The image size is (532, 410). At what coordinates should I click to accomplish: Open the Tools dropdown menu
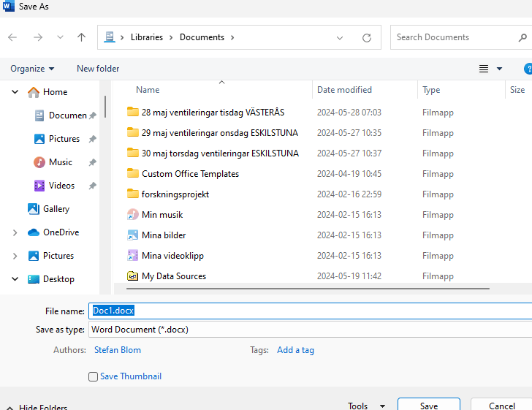pos(366,406)
